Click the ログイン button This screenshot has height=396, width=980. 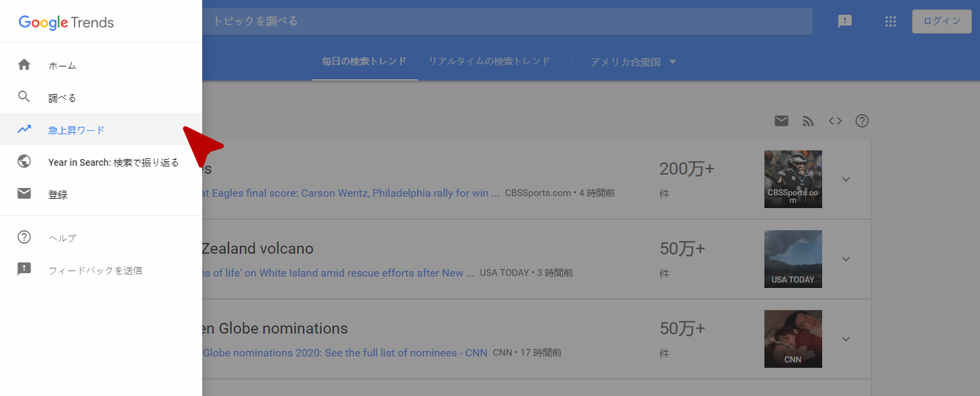tap(942, 21)
